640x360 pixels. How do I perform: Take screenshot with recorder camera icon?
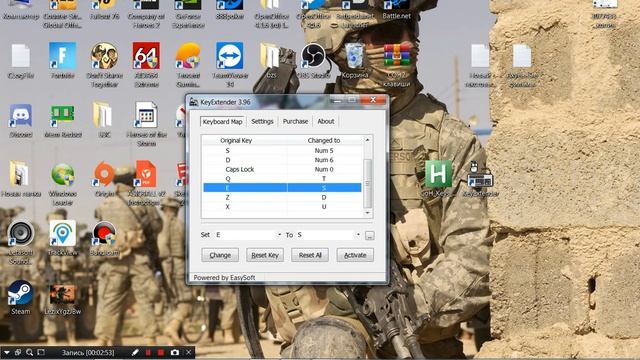[175, 352]
